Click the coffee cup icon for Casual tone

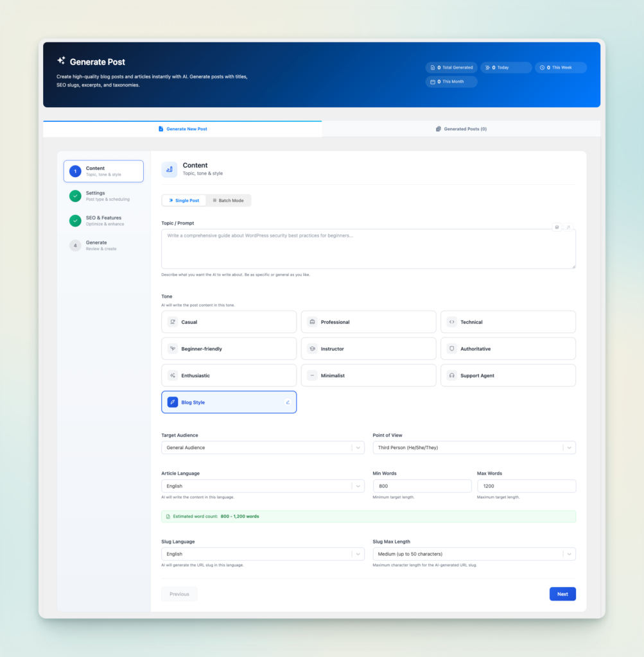(172, 322)
